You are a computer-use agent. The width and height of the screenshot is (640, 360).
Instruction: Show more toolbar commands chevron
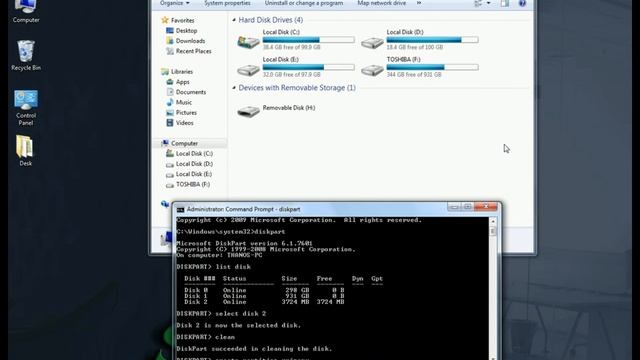(x=419, y=3)
